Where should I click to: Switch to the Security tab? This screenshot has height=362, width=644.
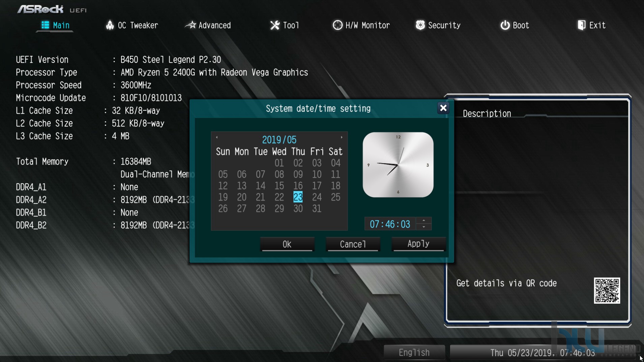tap(438, 25)
